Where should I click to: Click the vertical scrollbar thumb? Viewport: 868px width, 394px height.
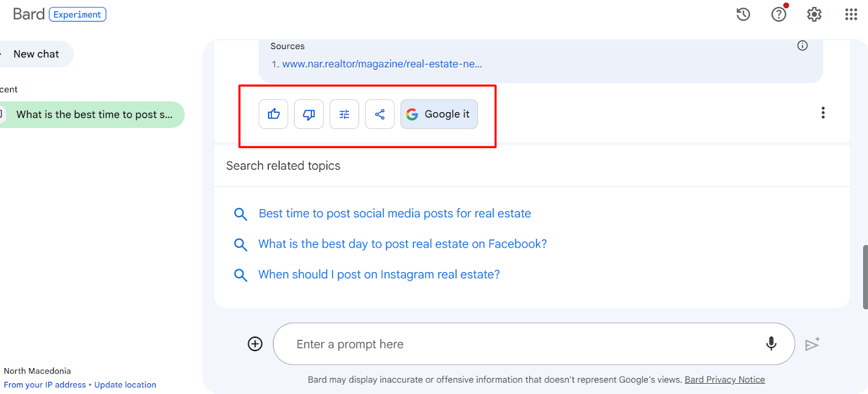pos(865,277)
